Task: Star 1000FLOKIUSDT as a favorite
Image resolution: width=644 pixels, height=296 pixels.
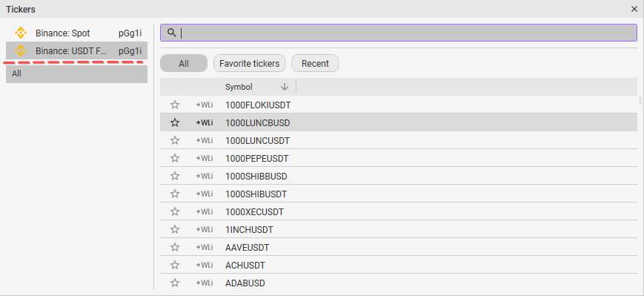Action: coord(175,105)
